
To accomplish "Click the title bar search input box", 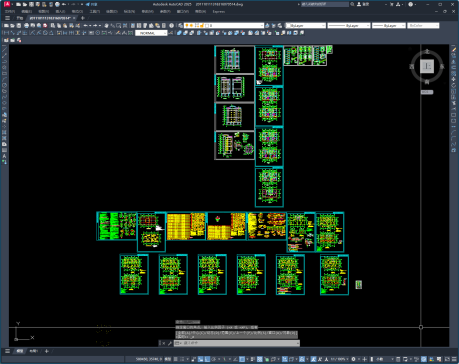I will pyautogui.click(x=325, y=4).
